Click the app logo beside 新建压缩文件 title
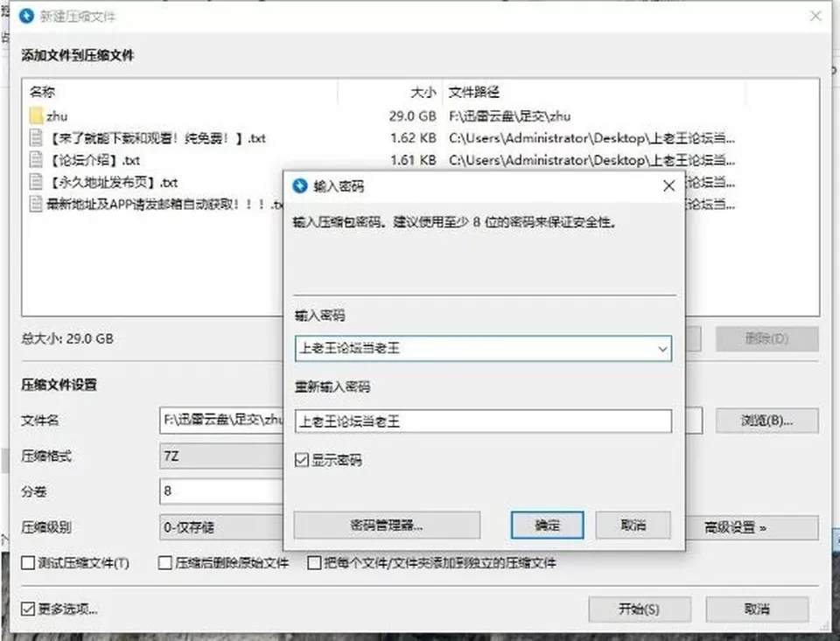Viewport: 840px width, 641px height. tap(26, 16)
